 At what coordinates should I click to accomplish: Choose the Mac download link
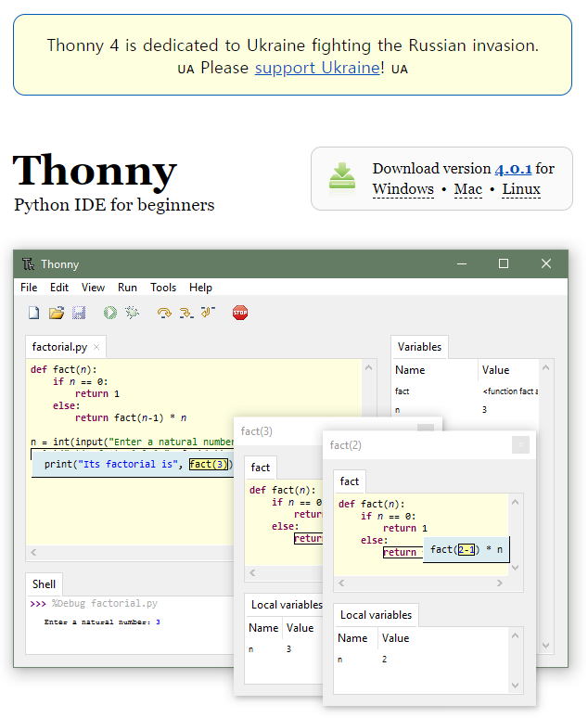(468, 189)
